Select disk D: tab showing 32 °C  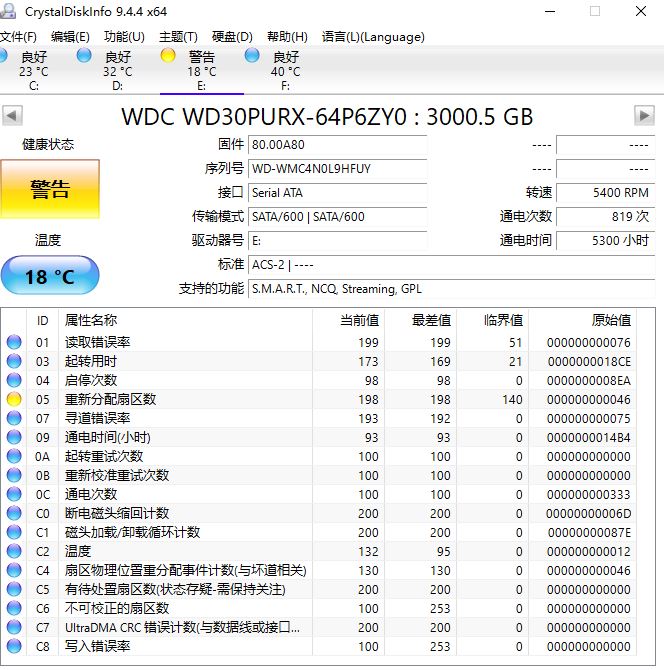[118, 70]
